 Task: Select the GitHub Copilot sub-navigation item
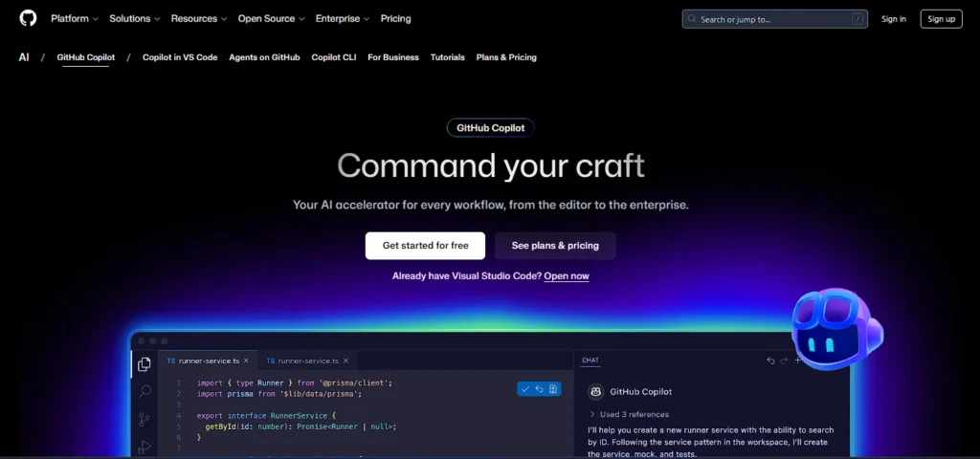coord(85,57)
